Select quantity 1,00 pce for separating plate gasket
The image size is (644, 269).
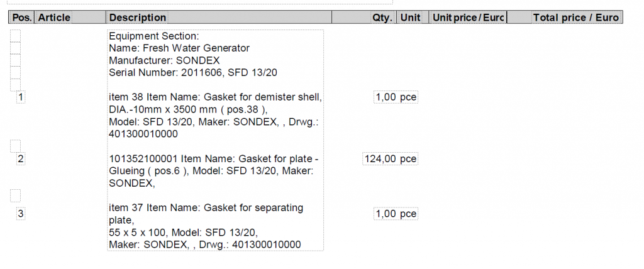click(x=396, y=214)
